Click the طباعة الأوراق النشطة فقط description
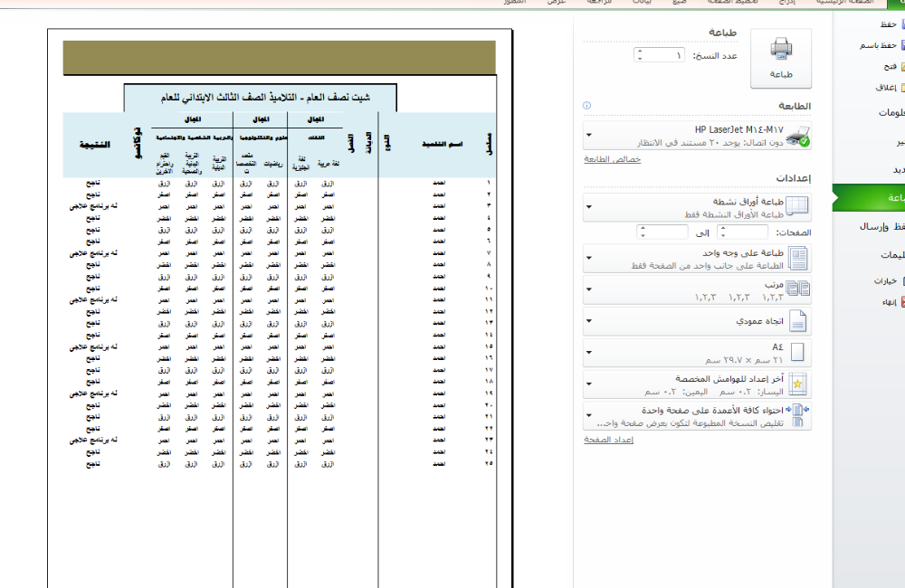Screen dimensions: 905x588 tap(734, 214)
